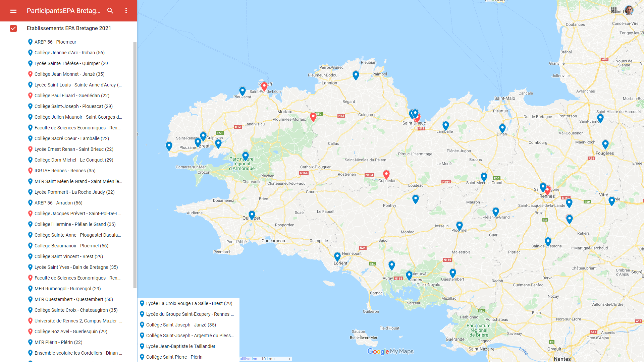The width and height of the screenshot is (644, 362).
Task: Click the red map pin at Guerlédan
Action: [x=386, y=175]
